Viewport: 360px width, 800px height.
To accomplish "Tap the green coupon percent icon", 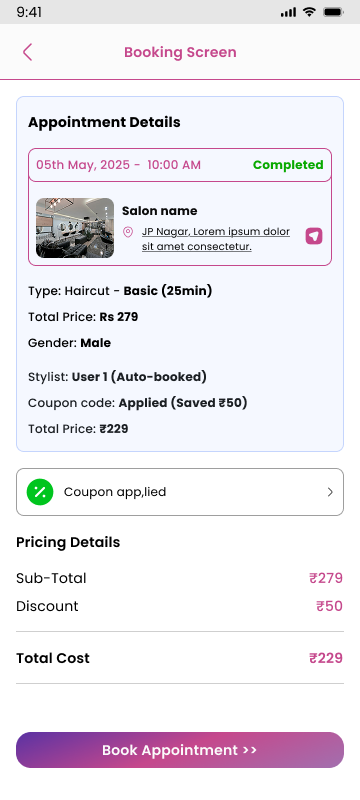I will (x=40, y=492).
